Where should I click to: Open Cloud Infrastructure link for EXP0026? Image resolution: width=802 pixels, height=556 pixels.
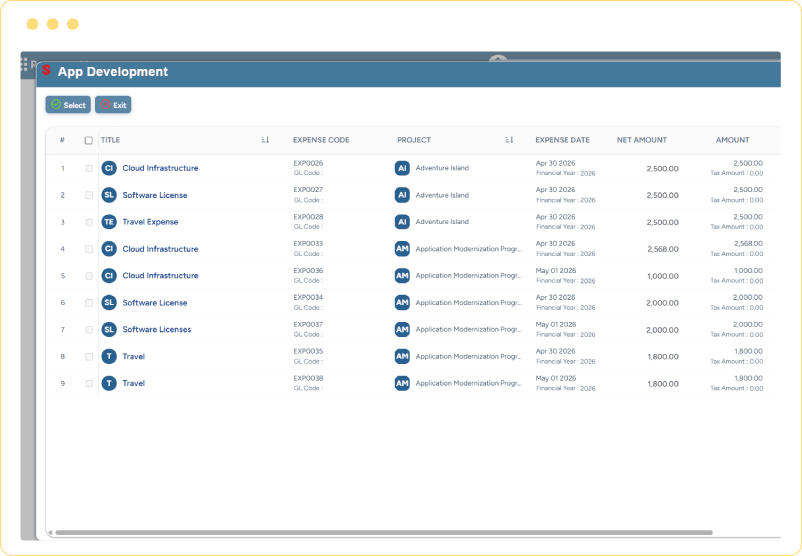(160, 168)
